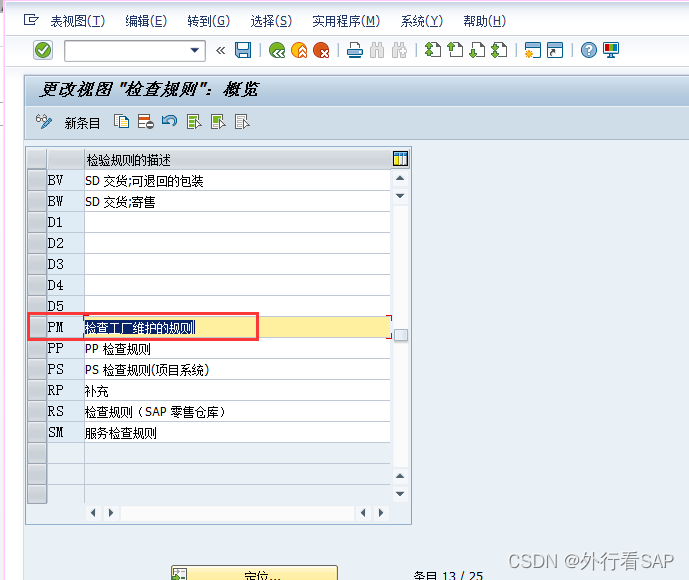Open the command field dropdown arrow

[x=195, y=50]
